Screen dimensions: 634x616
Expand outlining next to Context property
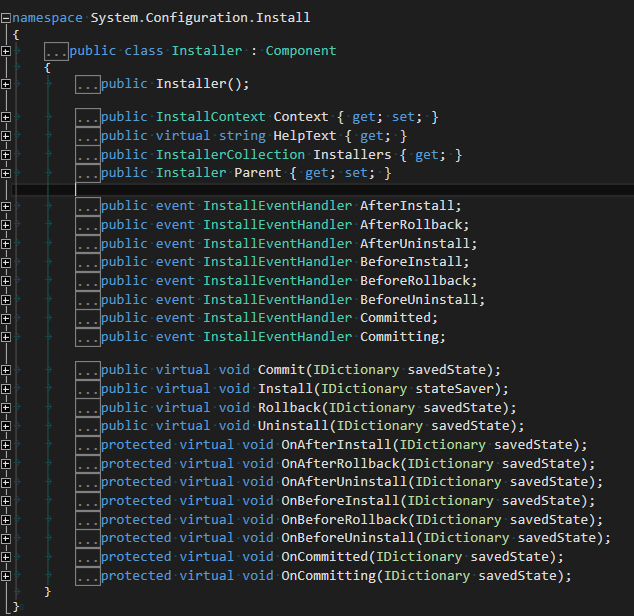6,117
